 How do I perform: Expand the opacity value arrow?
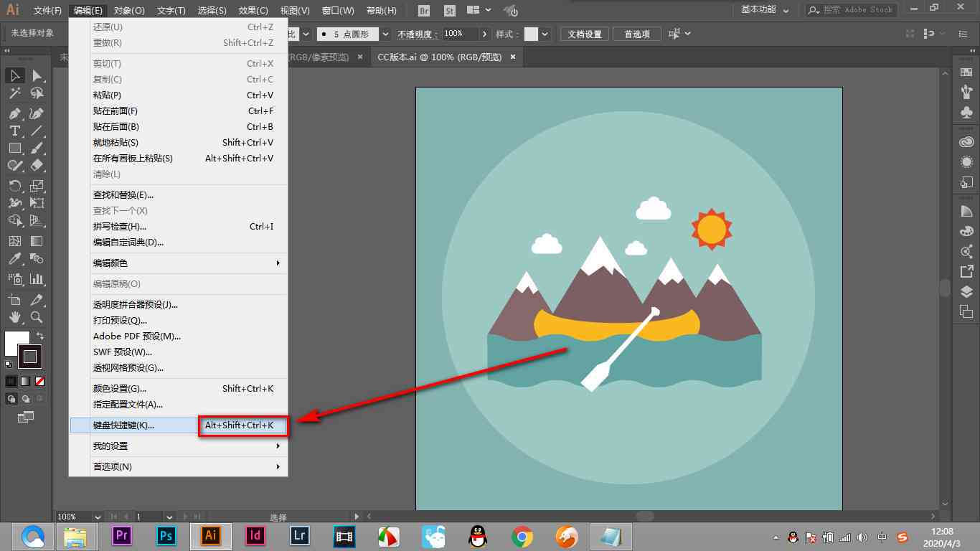(x=485, y=34)
